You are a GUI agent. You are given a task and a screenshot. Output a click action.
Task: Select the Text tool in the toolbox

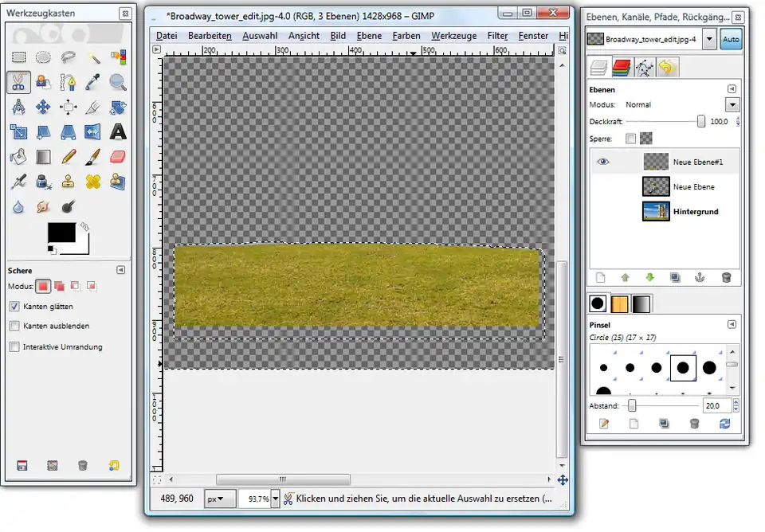(118, 131)
